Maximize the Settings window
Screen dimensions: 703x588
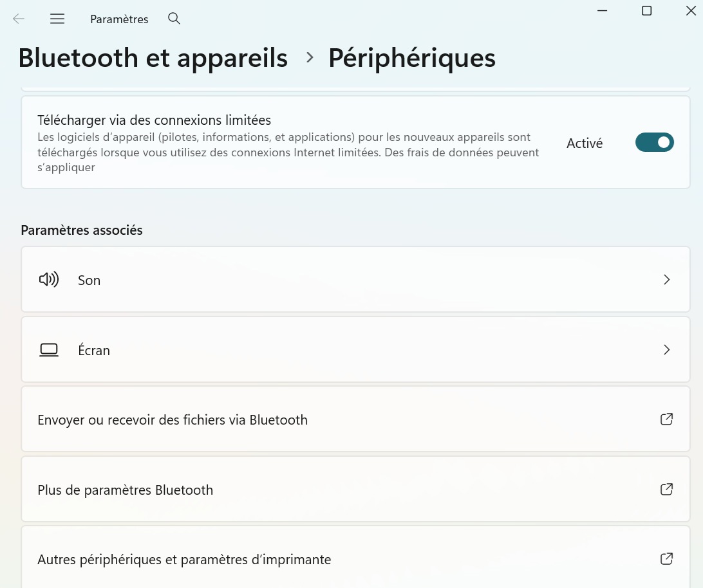point(646,10)
